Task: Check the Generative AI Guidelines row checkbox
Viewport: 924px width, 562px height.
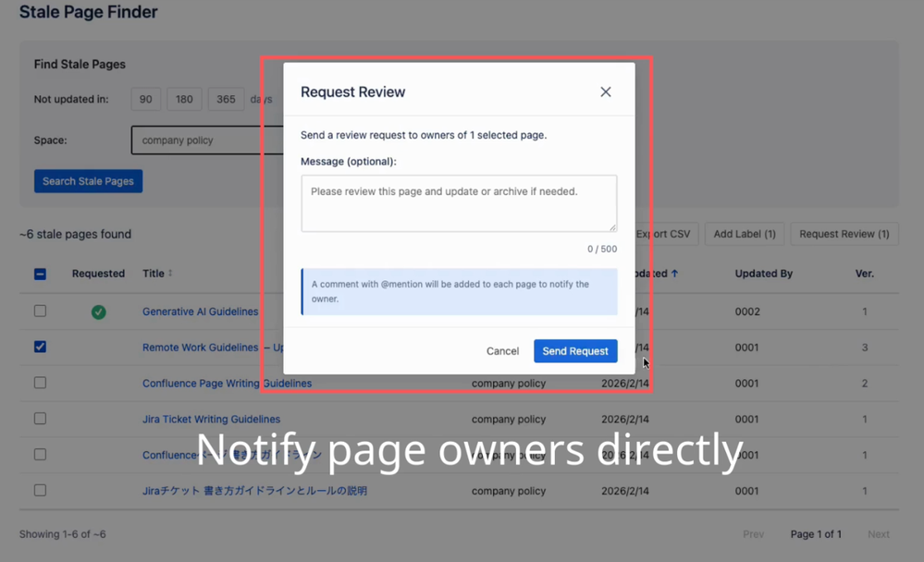Action: (40, 312)
